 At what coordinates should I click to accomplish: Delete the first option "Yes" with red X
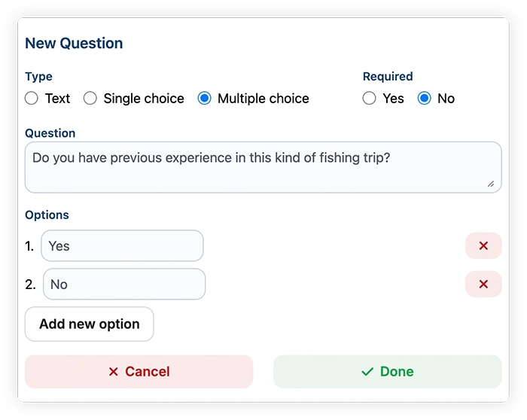[483, 246]
